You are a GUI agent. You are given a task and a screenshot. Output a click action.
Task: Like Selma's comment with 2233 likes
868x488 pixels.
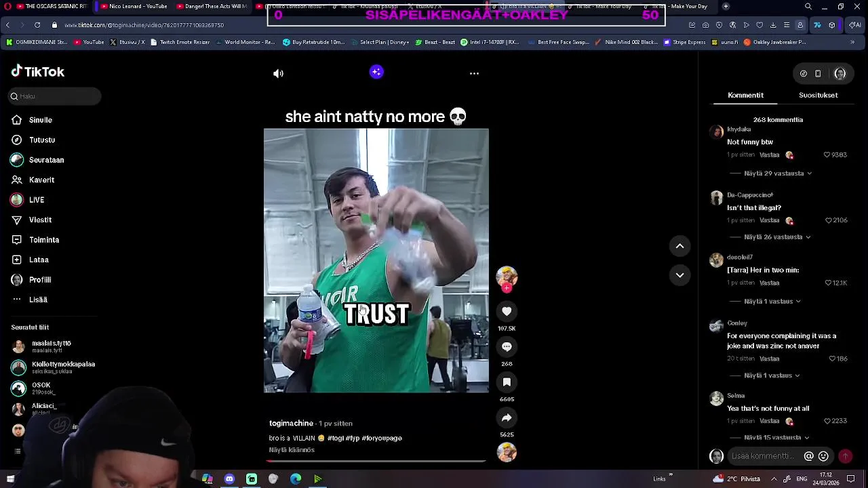tap(827, 421)
